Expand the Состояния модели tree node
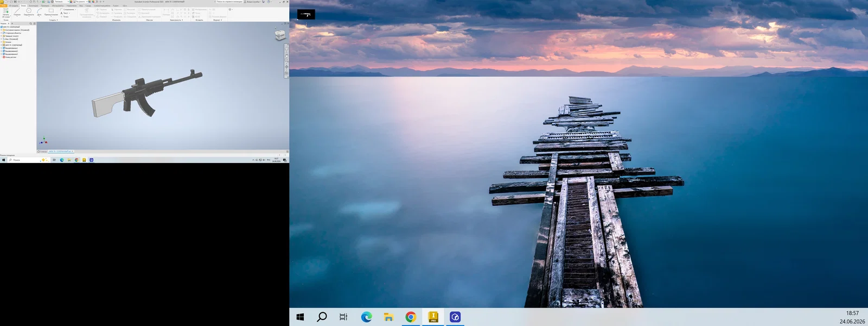Viewport: 868px width, 326px height. pyautogui.click(x=1, y=30)
